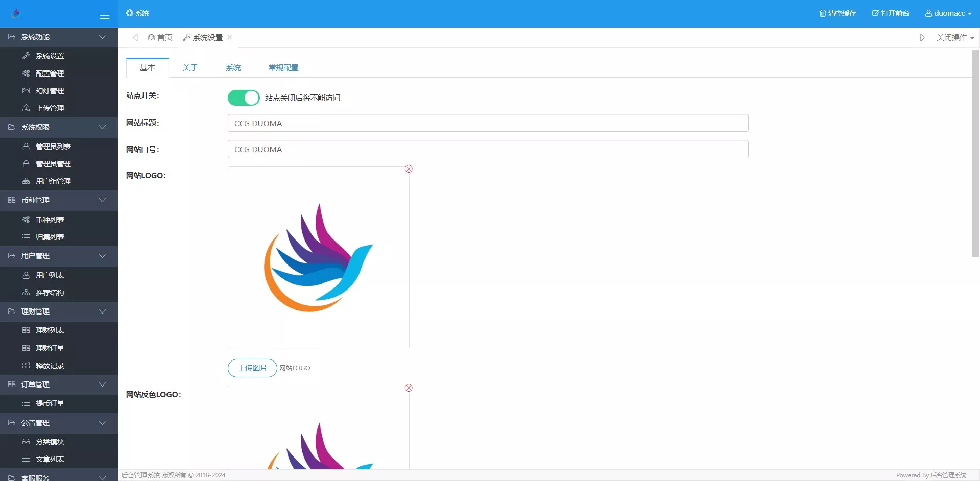Click the 清空缓存 trash icon in header
The height and width of the screenshot is (481, 980).
[822, 13]
